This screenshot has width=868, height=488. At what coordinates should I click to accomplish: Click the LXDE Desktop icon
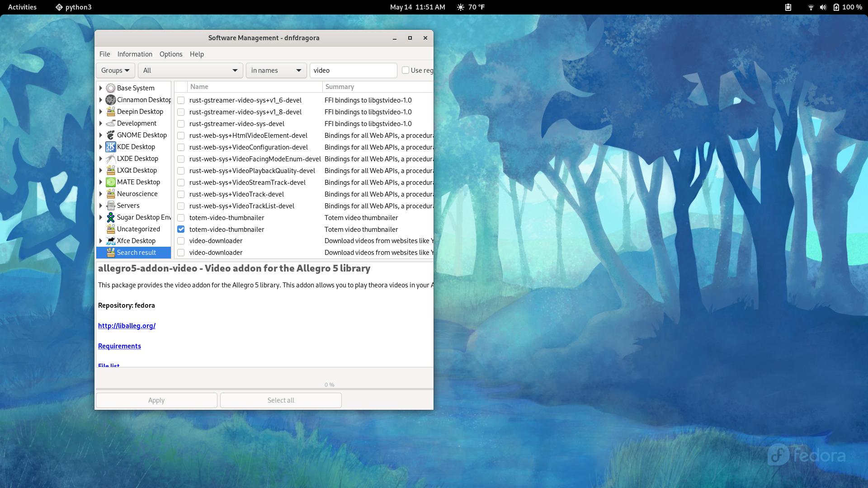[111, 159]
